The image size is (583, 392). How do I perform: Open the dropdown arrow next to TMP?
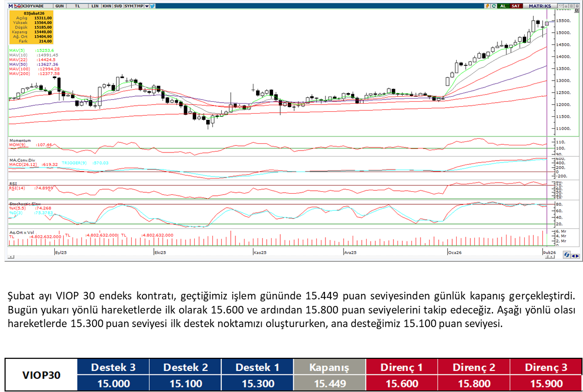(146, 6)
